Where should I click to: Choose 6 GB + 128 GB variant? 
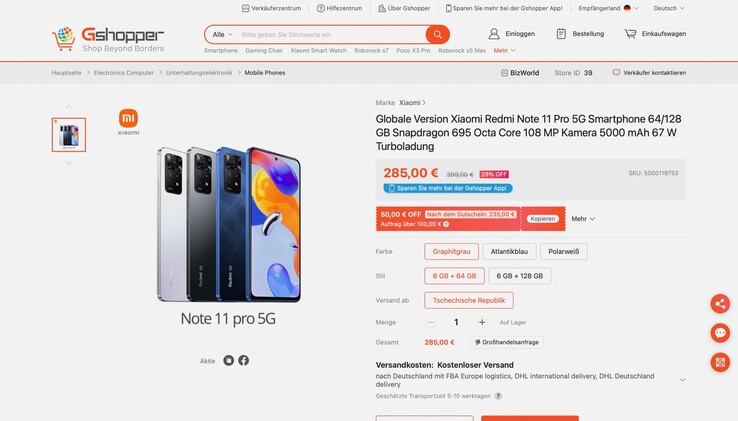point(520,275)
